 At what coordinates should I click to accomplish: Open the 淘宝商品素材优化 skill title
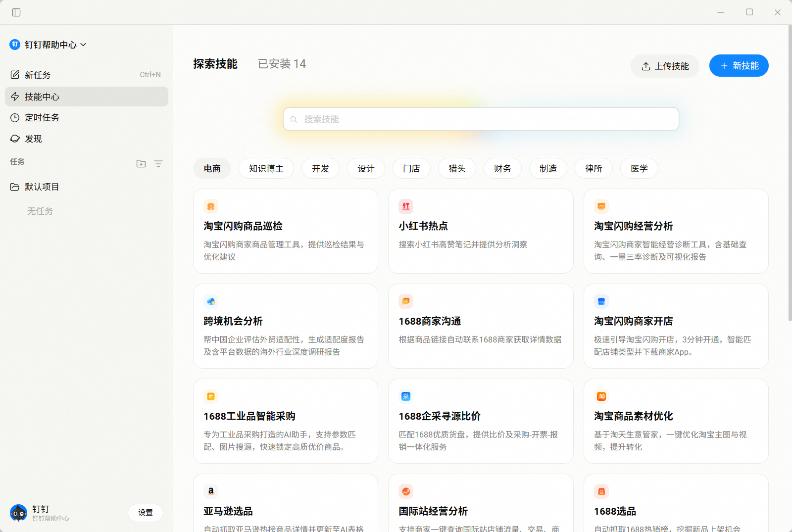pos(634,416)
